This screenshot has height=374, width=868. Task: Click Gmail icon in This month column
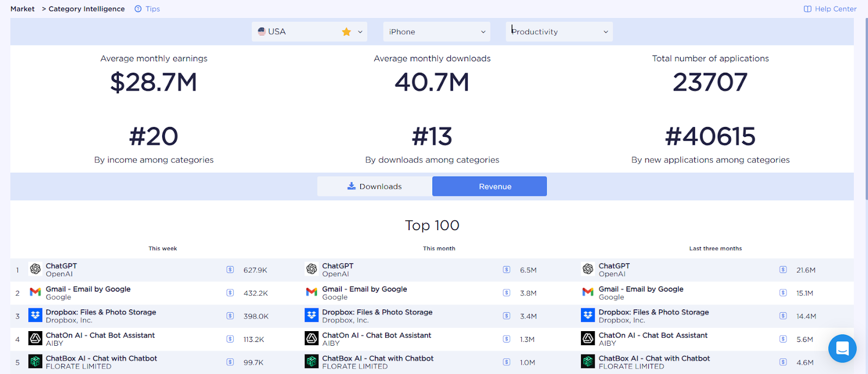(311, 292)
